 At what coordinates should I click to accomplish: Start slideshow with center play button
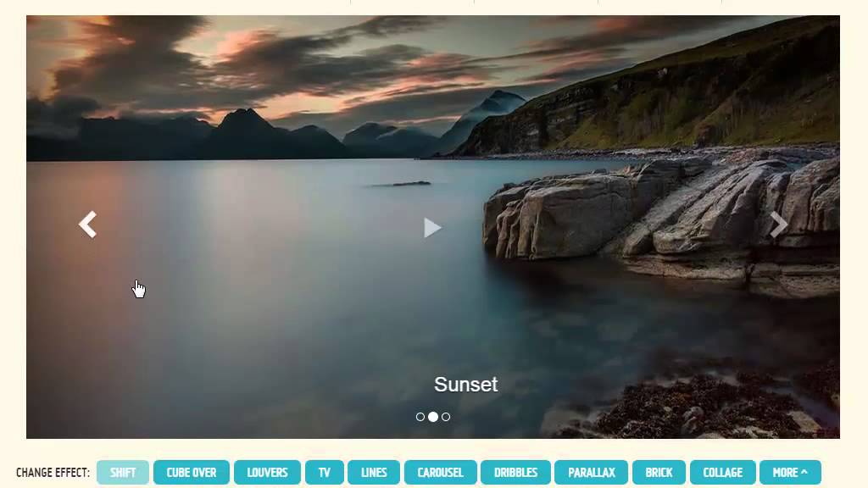(x=432, y=227)
